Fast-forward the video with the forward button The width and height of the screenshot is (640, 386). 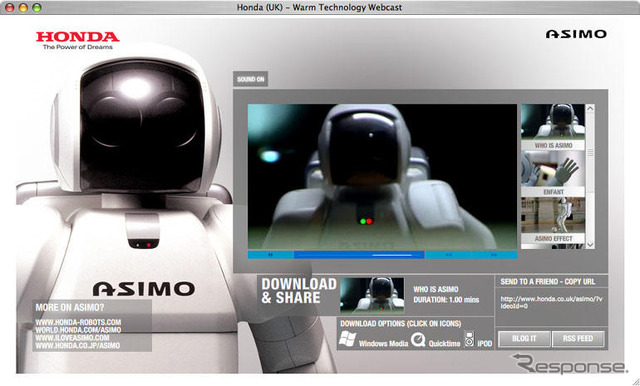494,255
